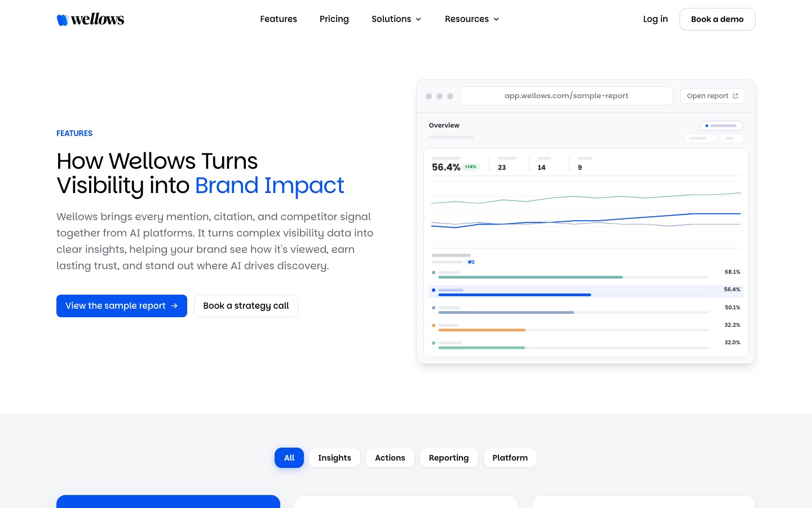
Task: Click the FEATURES label above the headline
Action: pos(74,133)
